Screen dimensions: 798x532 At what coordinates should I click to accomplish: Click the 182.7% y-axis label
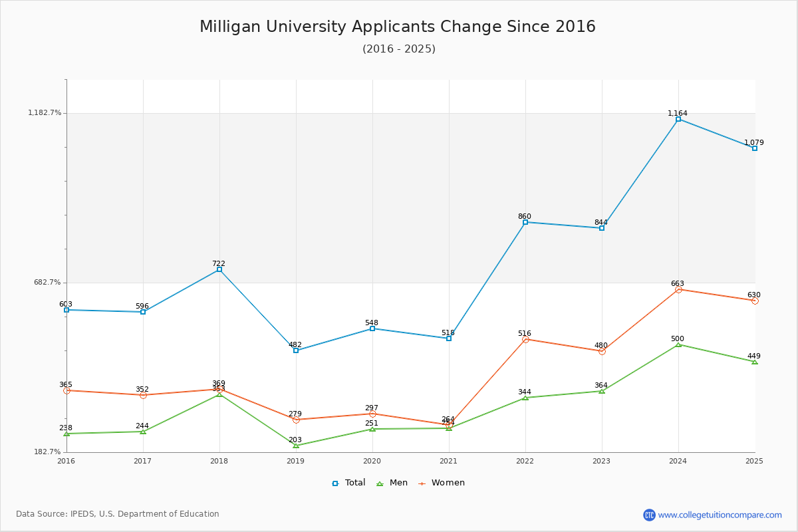pos(47,452)
